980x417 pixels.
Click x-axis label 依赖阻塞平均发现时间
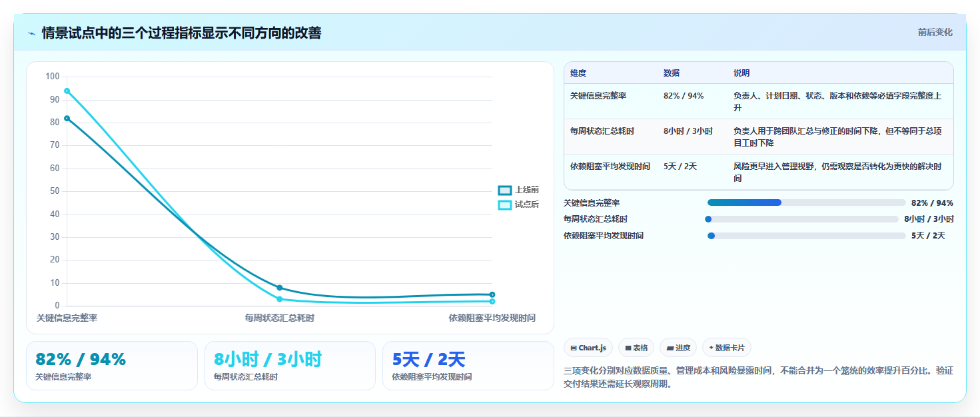[x=492, y=318]
